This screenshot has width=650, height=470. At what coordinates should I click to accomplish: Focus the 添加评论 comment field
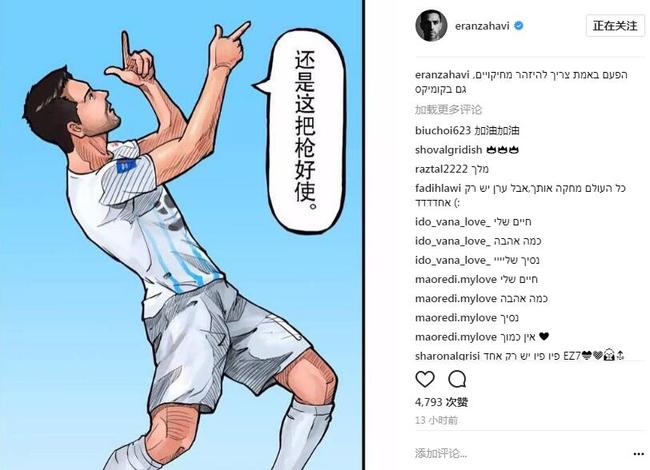pyautogui.click(x=518, y=453)
